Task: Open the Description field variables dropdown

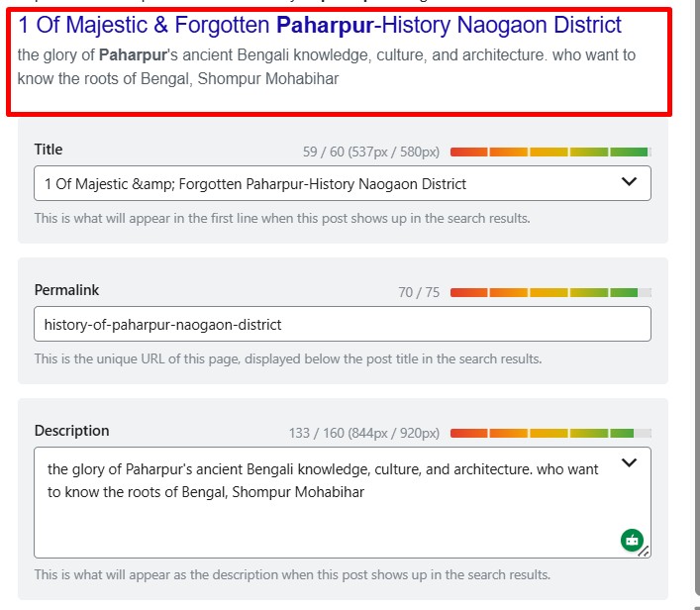Action: click(629, 462)
